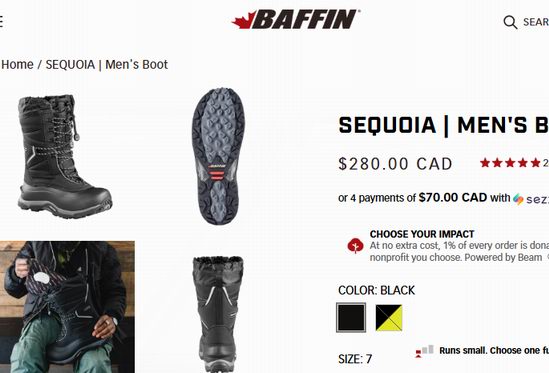Click SEQUOIA | Men's Boot breadcrumb
Image resolution: width=549 pixels, height=373 pixels.
click(107, 64)
